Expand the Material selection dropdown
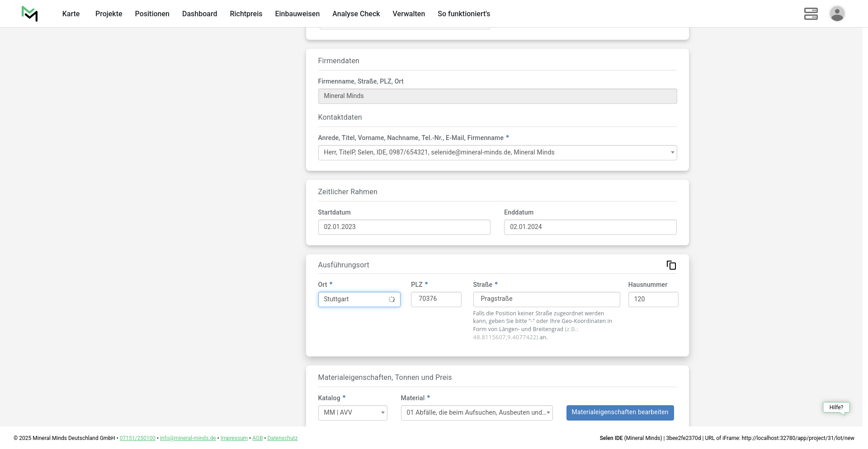The height and width of the screenshot is (449, 868). pos(476,413)
